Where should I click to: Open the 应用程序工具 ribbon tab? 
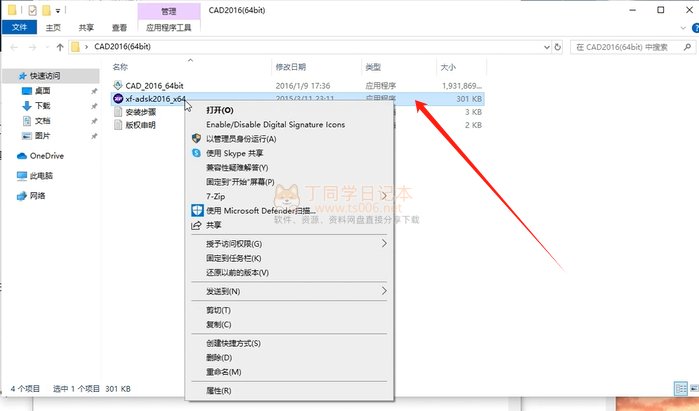pos(169,28)
